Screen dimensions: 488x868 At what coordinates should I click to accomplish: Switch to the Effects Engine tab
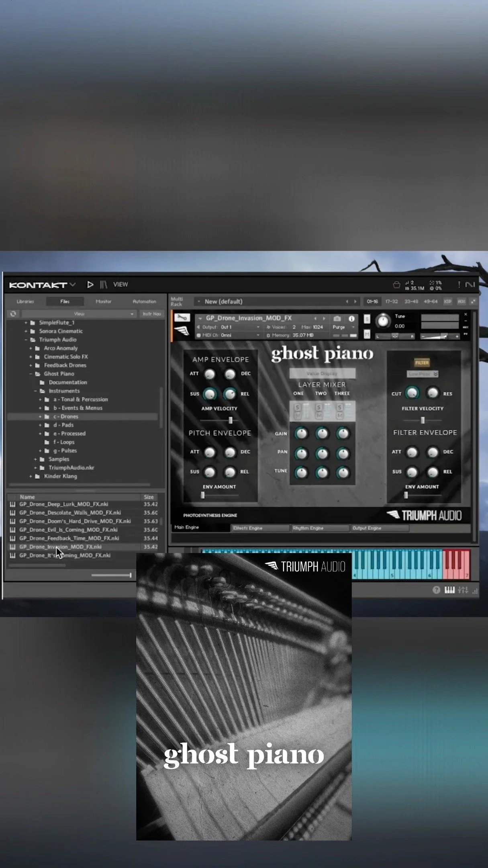[261, 528]
